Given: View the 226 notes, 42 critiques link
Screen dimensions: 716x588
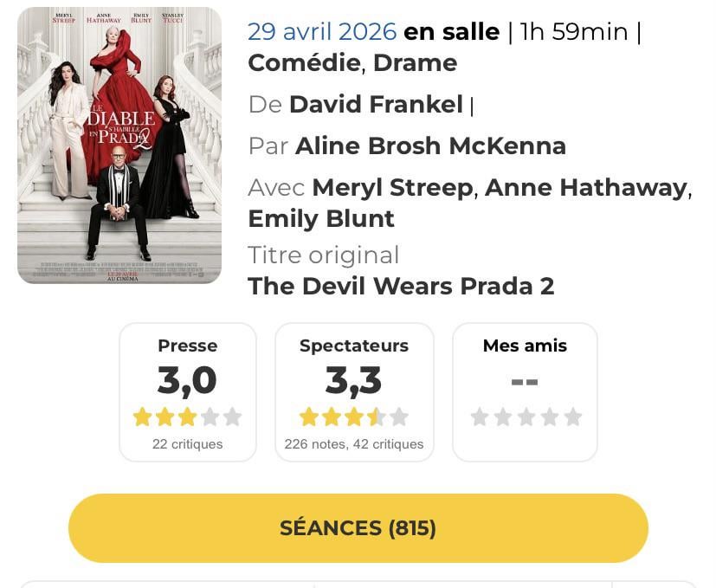Looking at the screenshot, I should 353,444.
